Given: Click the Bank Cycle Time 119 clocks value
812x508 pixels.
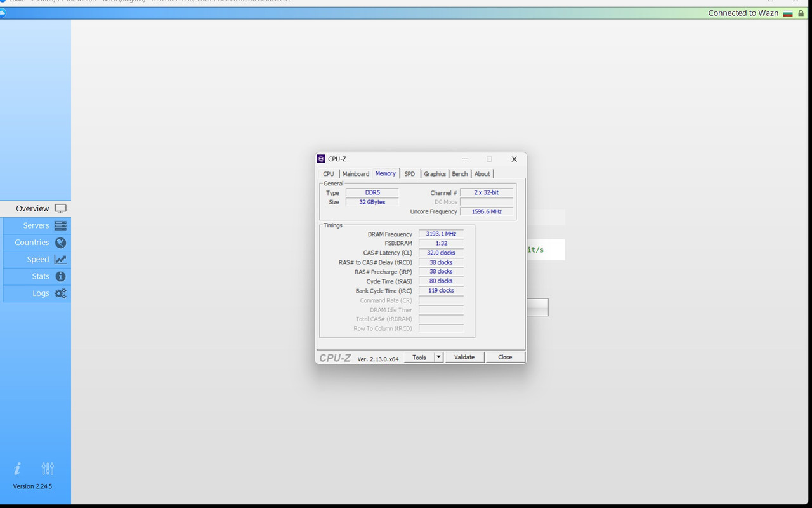Looking at the screenshot, I should (442, 290).
